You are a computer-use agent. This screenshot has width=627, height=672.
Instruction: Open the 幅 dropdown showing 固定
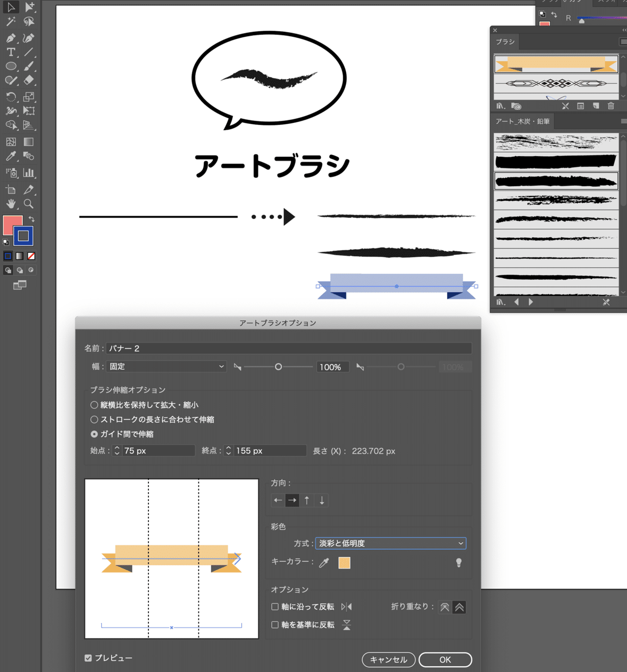click(166, 366)
